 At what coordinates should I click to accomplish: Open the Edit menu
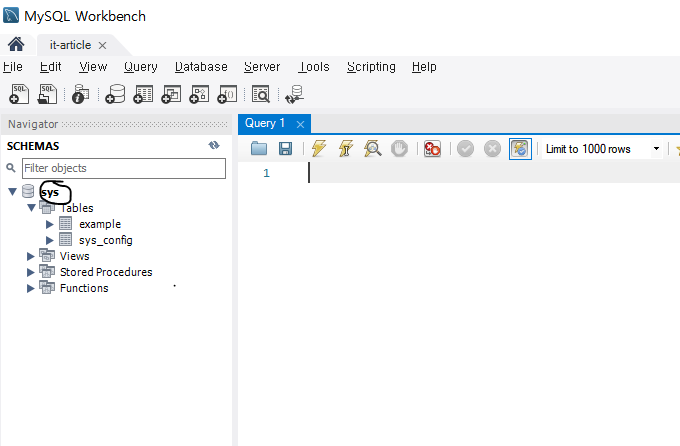point(50,67)
